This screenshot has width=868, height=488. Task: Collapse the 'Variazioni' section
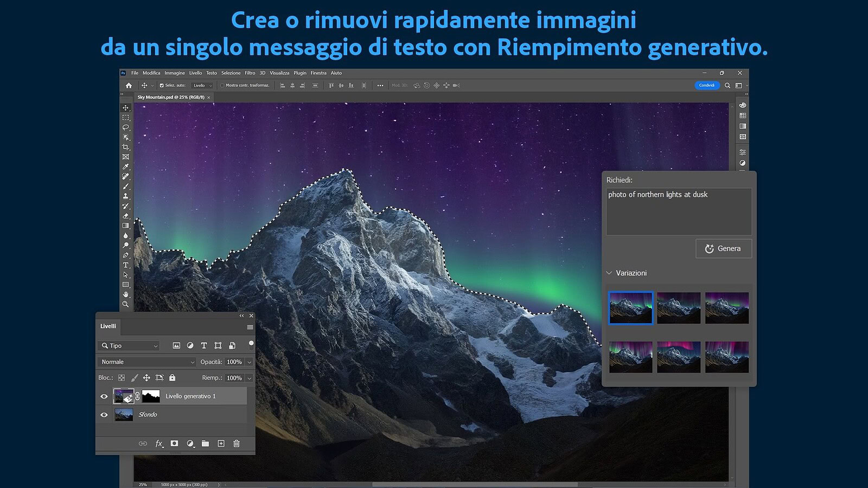click(x=609, y=273)
